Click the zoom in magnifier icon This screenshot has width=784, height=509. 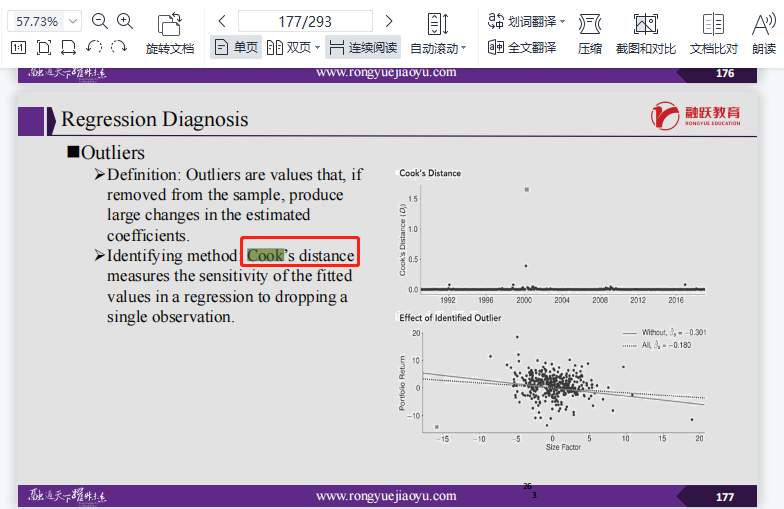[x=125, y=21]
